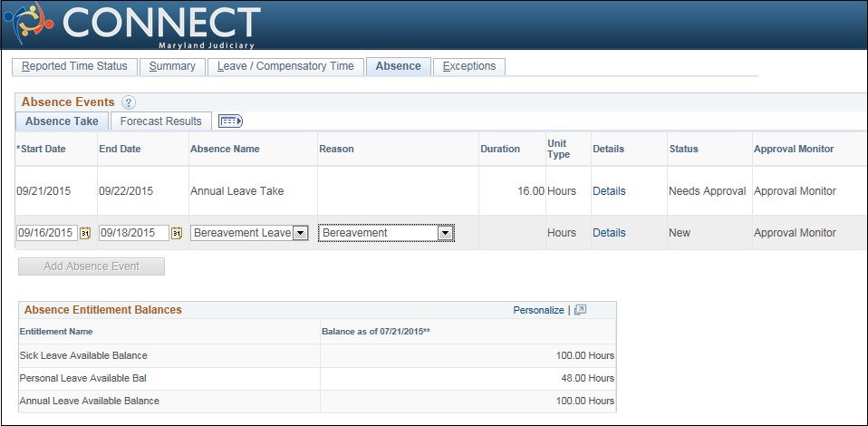
Task: Open calendar picker for Start Date 09/16/2015
Action: click(84, 233)
